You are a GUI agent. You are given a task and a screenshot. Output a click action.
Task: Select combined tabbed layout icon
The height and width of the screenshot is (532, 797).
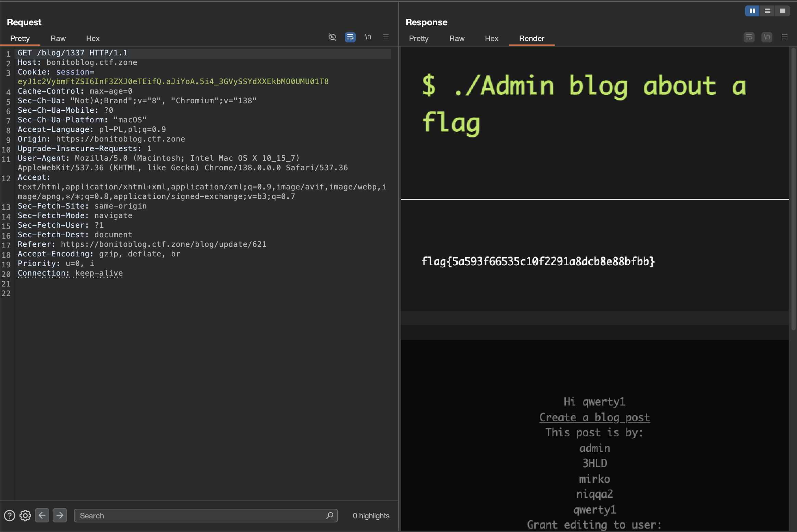pos(782,11)
